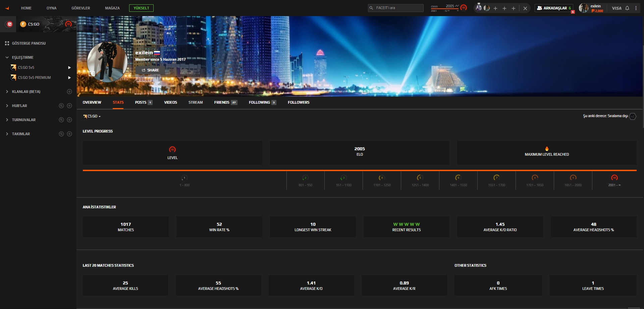Invite a player using the last party plus slot
Viewport: 644px width, 309px height.
514,8
